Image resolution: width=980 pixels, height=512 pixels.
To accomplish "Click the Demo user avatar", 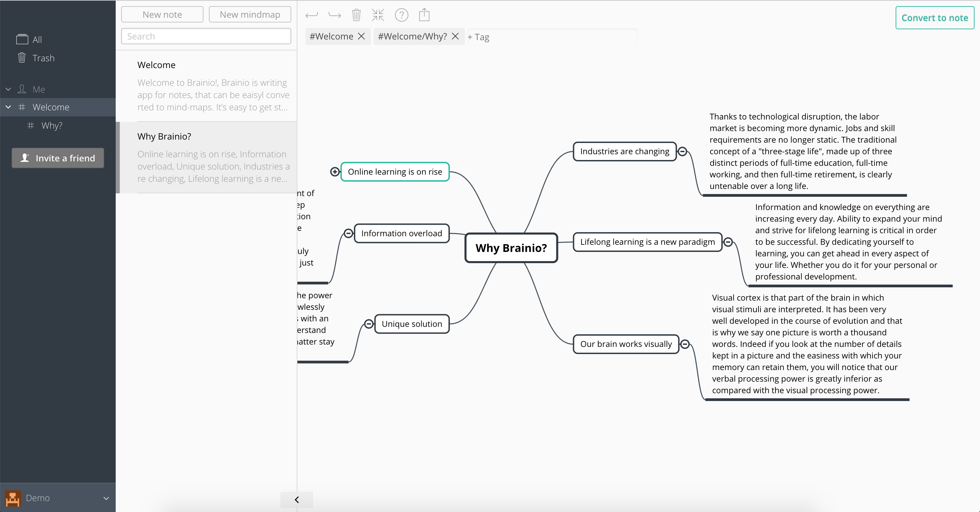I will pos(13,498).
